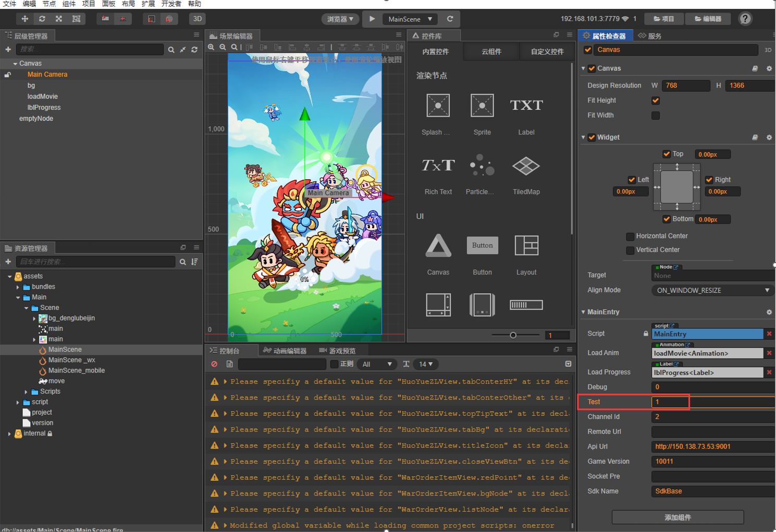Expand the bundles folder in assets
This screenshot has height=532, width=776.
(x=18, y=287)
